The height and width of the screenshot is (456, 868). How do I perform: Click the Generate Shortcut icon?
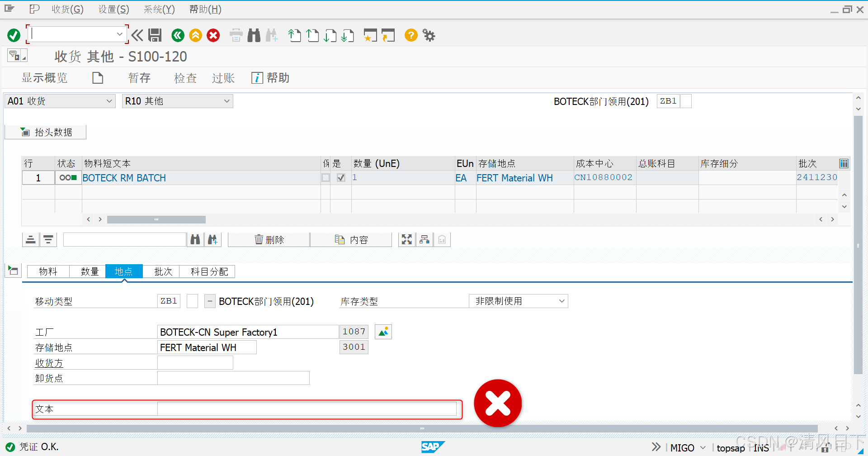[x=388, y=35]
